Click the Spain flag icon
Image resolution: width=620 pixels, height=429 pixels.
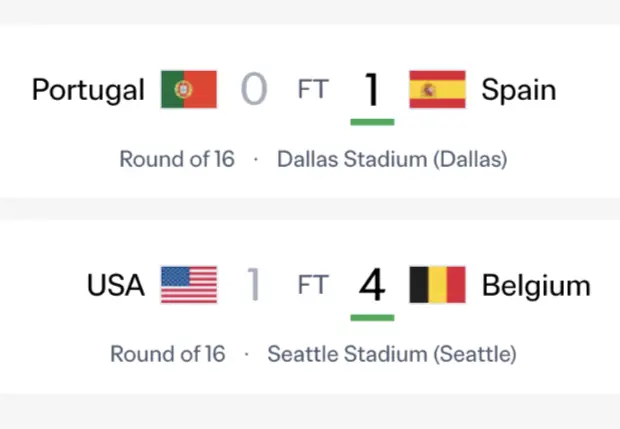pyautogui.click(x=437, y=89)
